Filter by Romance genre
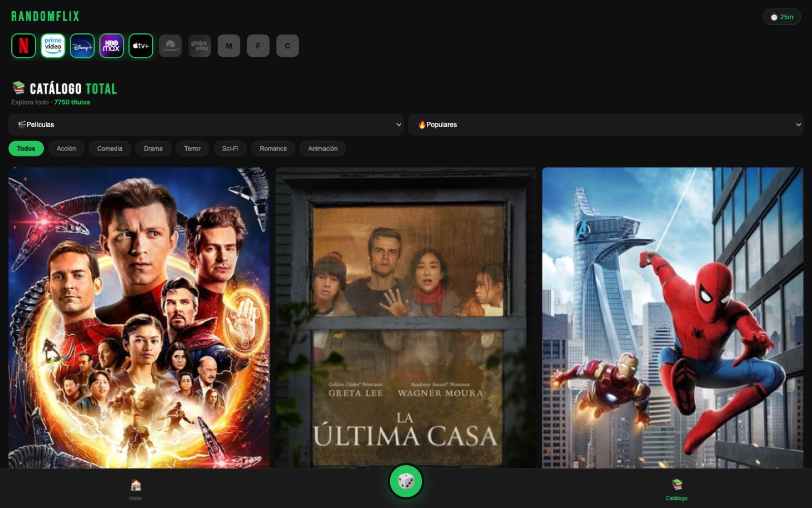Image resolution: width=812 pixels, height=508 pixels. (x=273, y=148)
